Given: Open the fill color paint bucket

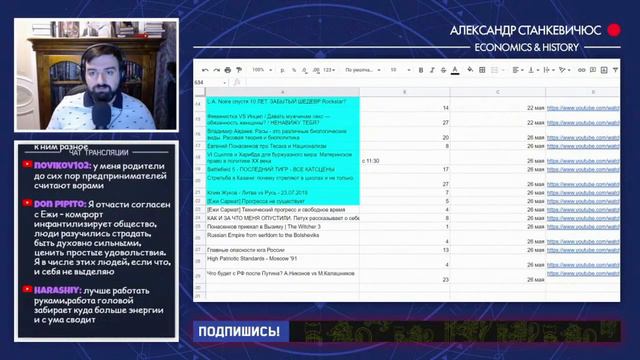Looking at the screenshot, I should coord(470,70).
